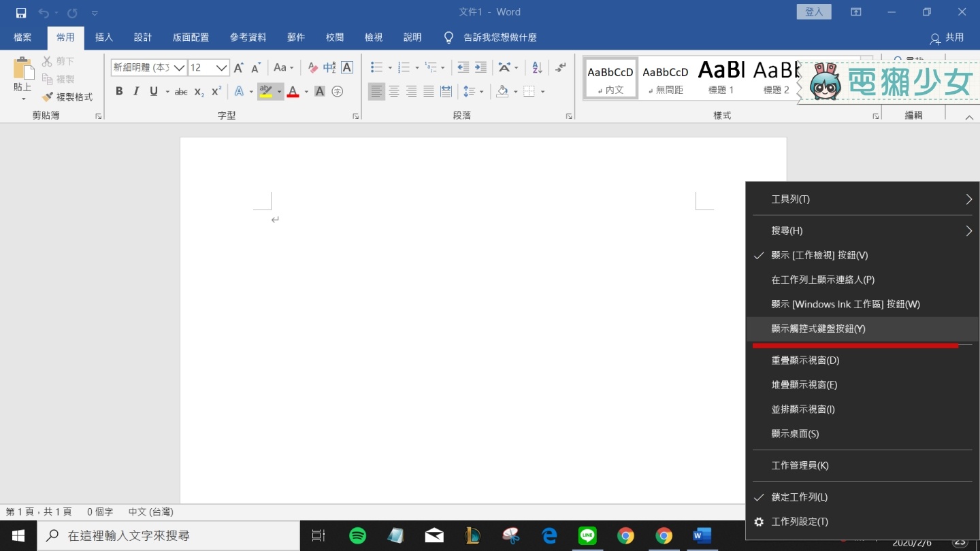Open Windows Start button

pos(18,536)
